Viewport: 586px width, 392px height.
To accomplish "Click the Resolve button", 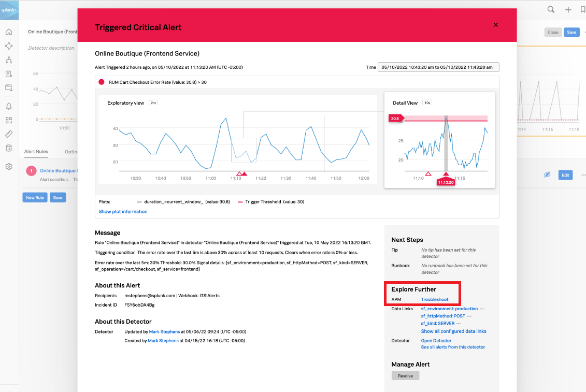I will [x=406, y=376].
